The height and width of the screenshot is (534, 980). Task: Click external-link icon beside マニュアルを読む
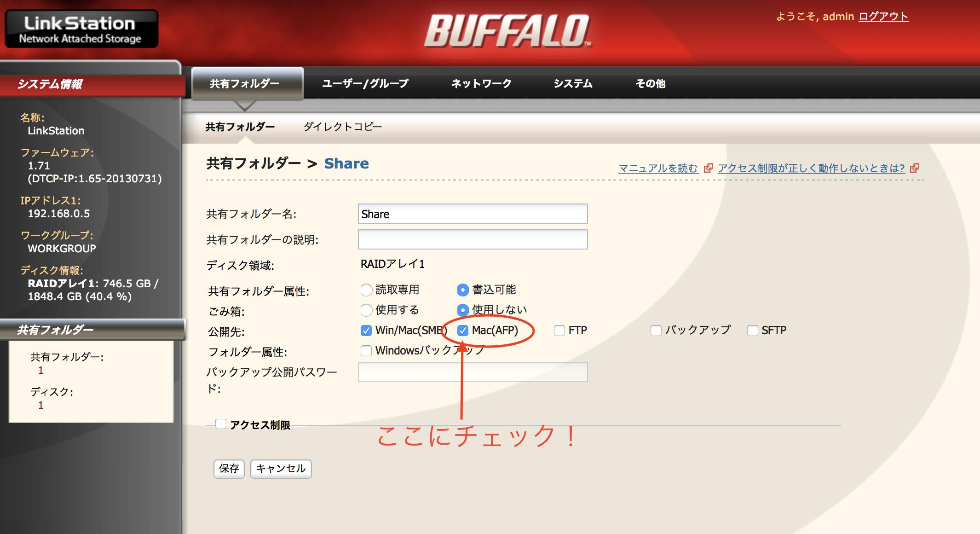pos(709,168)
